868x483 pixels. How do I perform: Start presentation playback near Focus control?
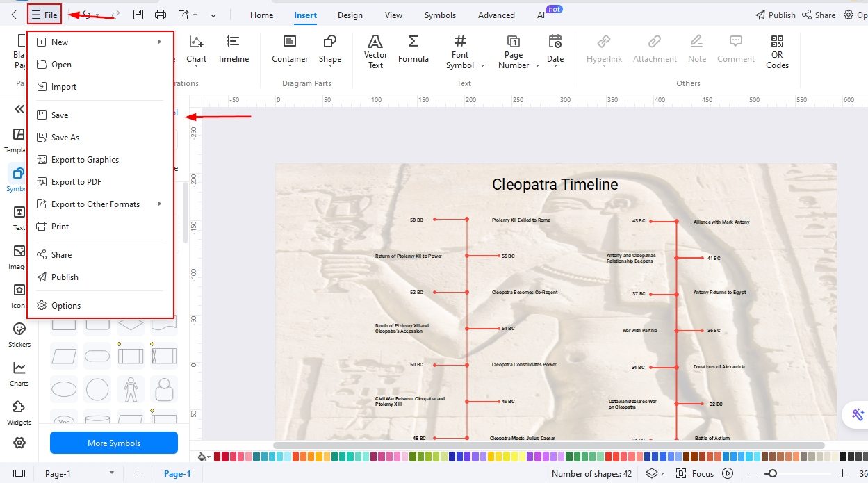(x=728, y=473)
